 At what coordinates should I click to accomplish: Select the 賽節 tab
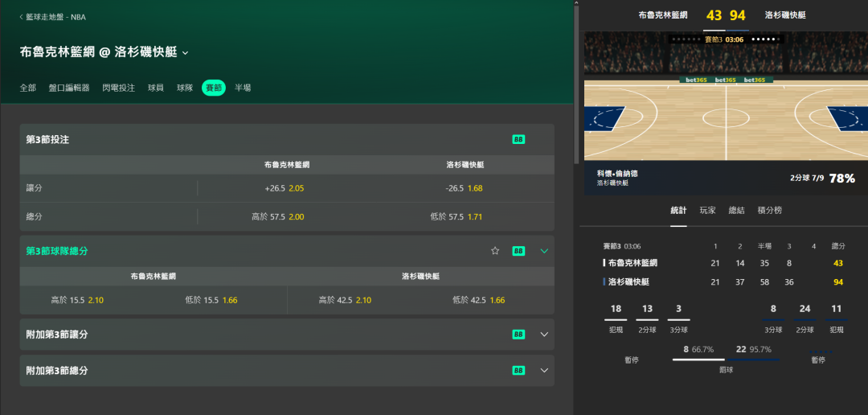(214, 88)
